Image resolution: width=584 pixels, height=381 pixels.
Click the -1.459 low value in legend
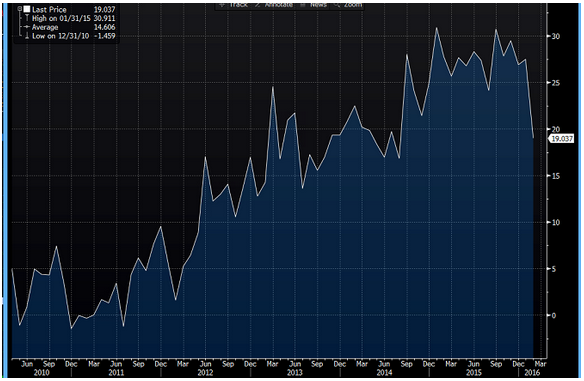point(105,36)
